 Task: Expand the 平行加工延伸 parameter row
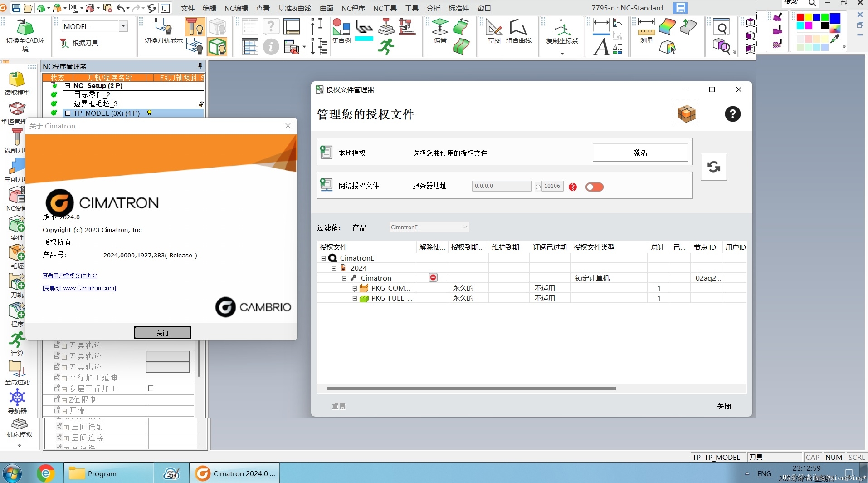click(x=64, y=378)
